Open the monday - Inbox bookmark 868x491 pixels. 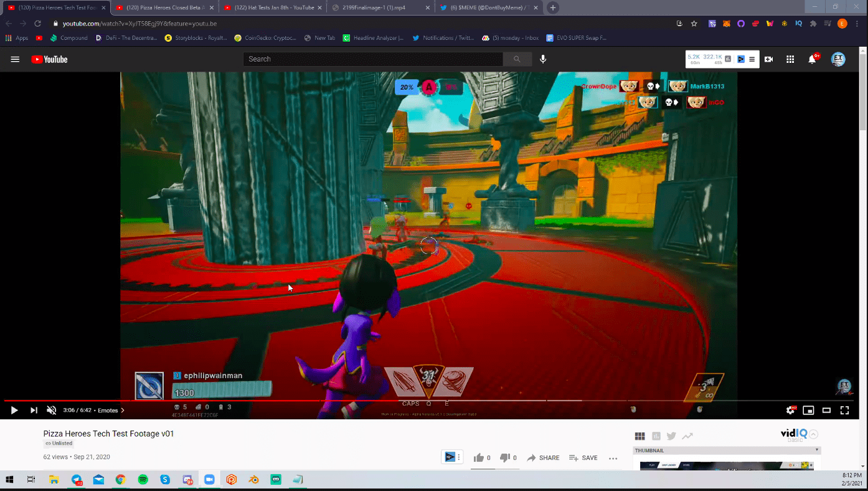click(x=511, y=38)
